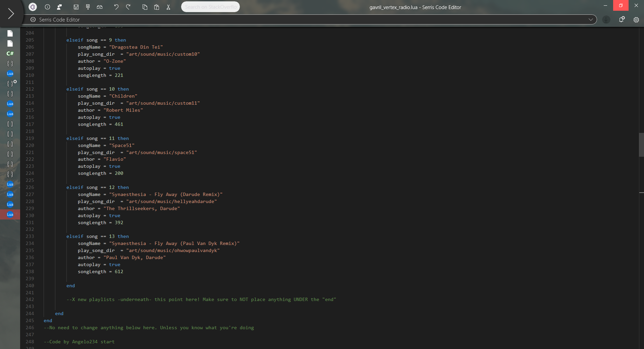Image resolution: width=644 pixels, height=349 pixels.
Task: Click the Fly Away (Darude Remix) string
Action: click(x=166, y=194)
